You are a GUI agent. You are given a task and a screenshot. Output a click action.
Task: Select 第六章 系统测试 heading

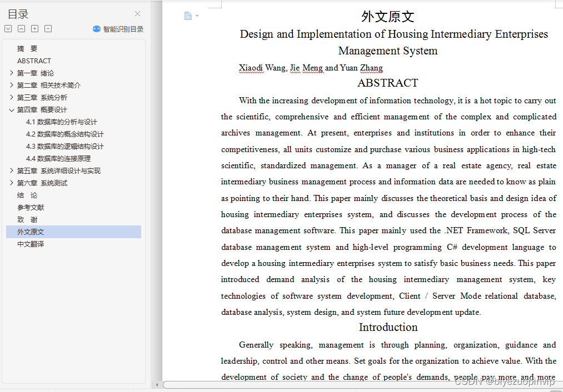[42, 183]
